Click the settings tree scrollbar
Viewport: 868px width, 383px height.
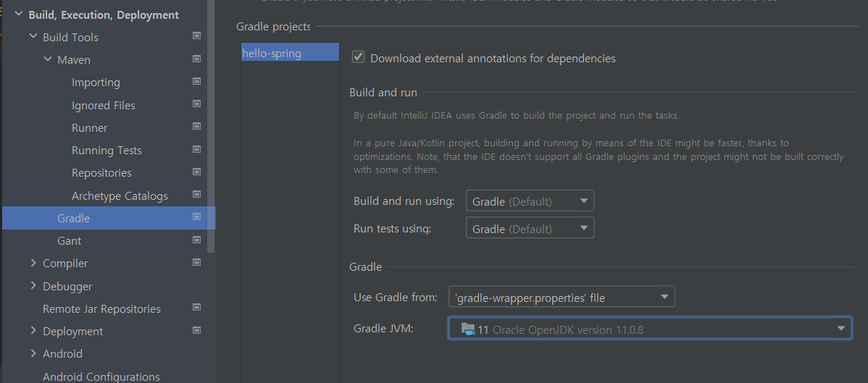[211, 127]
